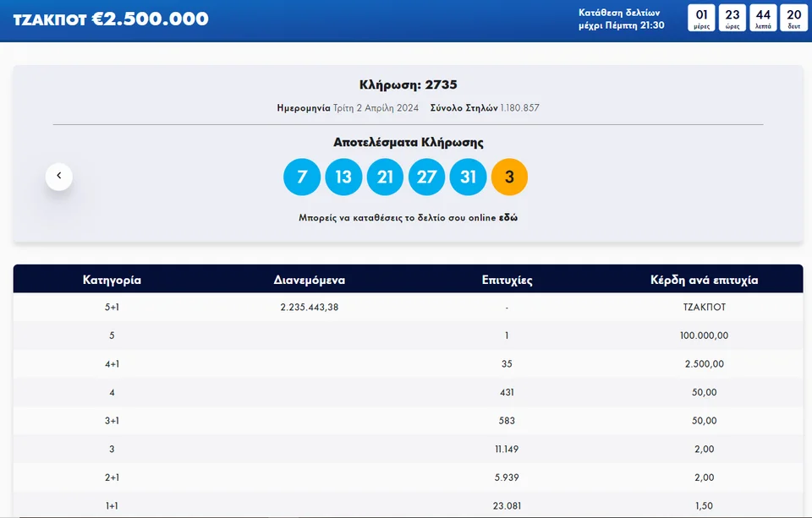Click the minutes countdown box
Image resolution: width=812 pixels, height=518 pixels.
pos(763,18)
